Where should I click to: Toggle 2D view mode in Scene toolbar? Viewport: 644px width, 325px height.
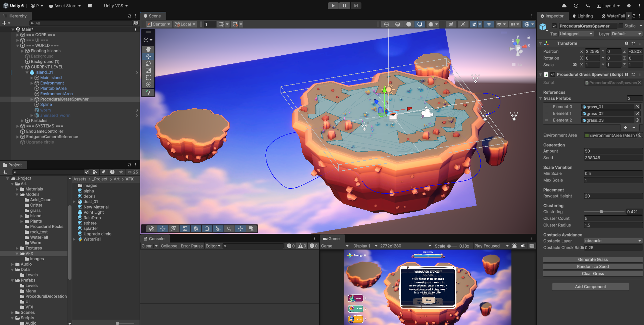pos(451,24)
